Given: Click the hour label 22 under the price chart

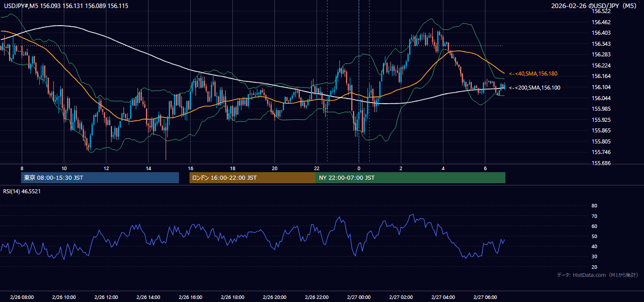Looking at the screenshot, I should [316, 168].
